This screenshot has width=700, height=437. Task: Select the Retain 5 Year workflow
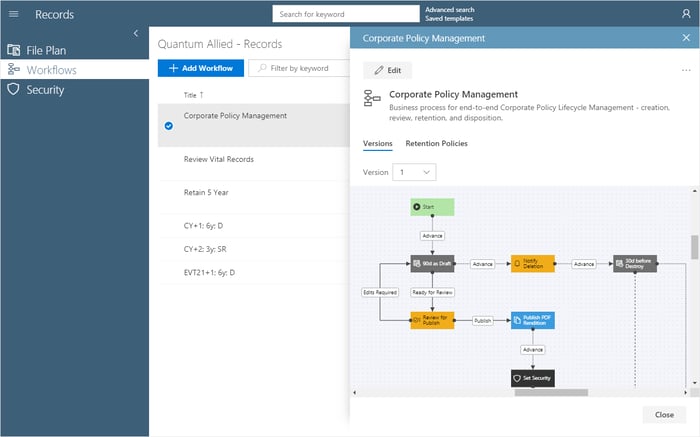pyautogui.click(x=254, y=197)
